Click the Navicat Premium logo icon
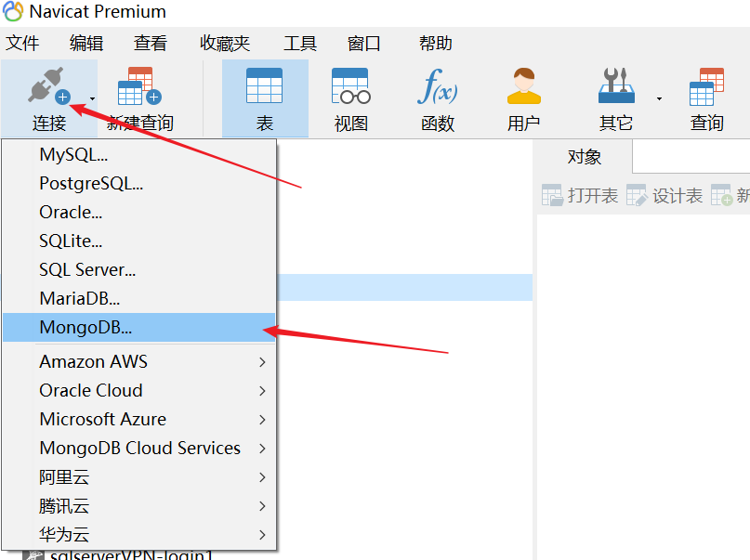The image size is (750, 560). (x=13, y=11)
